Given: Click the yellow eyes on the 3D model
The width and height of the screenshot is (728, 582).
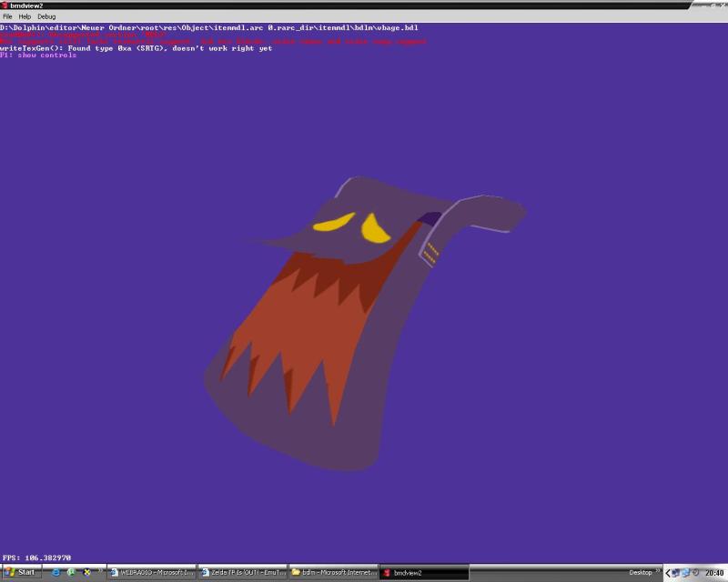Looking at the screenshot, I should (353, 227).
